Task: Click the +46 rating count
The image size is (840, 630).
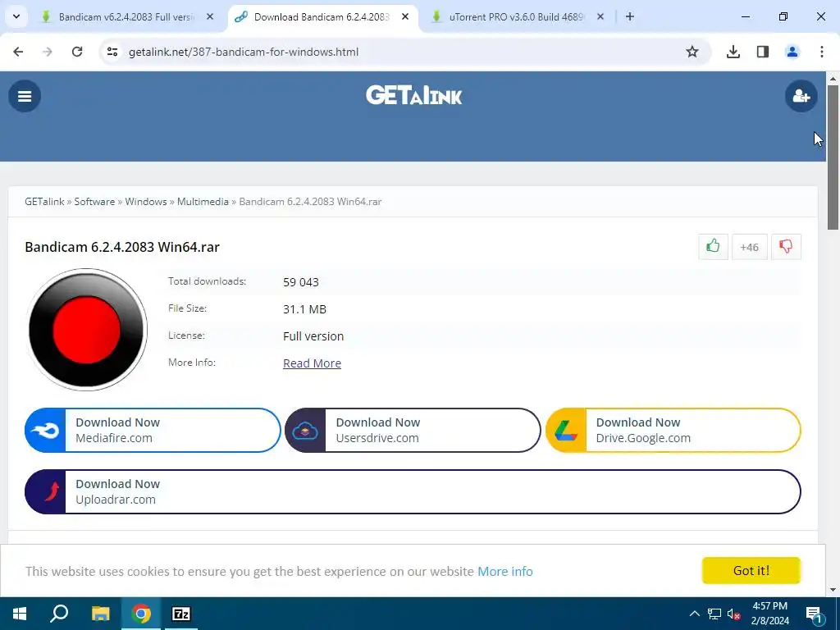Action: tap(749, 247)
